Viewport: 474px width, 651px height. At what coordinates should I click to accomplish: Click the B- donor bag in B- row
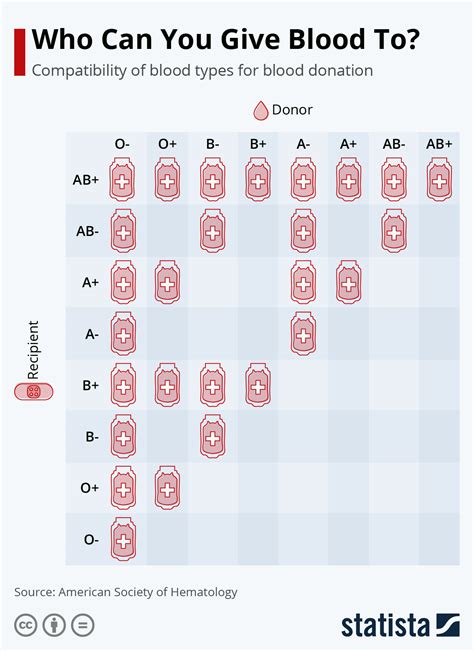tap(213, 437)
